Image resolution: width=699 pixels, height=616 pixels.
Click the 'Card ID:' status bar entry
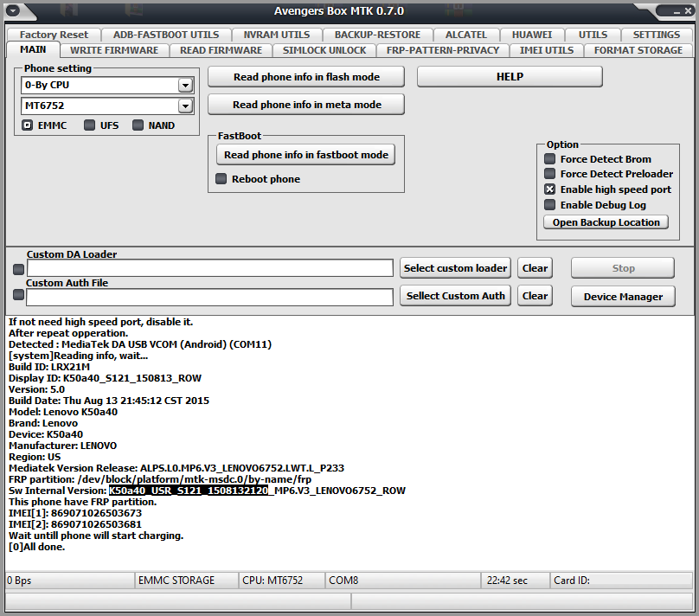click(x=621, y=581)
